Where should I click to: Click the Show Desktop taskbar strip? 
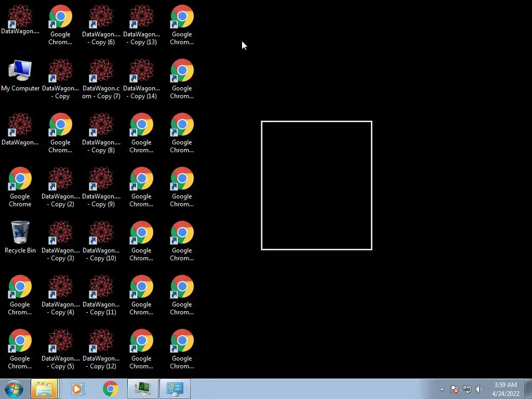coord(528,389)
